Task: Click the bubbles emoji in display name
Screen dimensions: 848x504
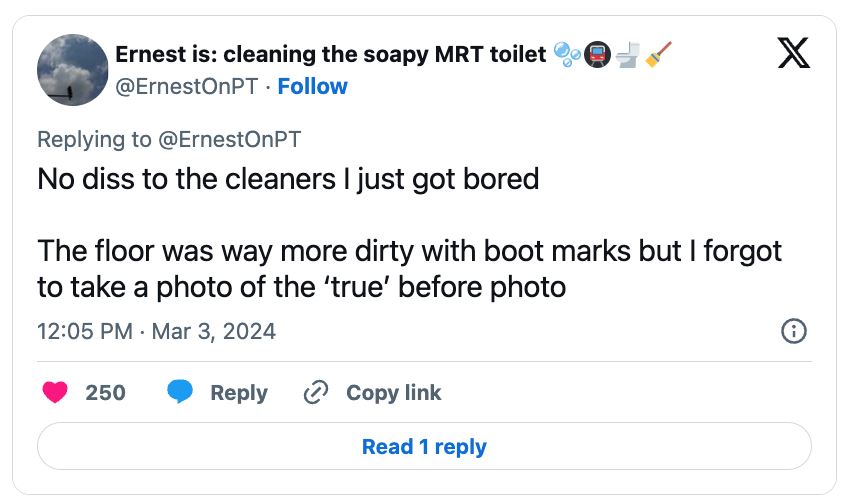Action: 566,54
